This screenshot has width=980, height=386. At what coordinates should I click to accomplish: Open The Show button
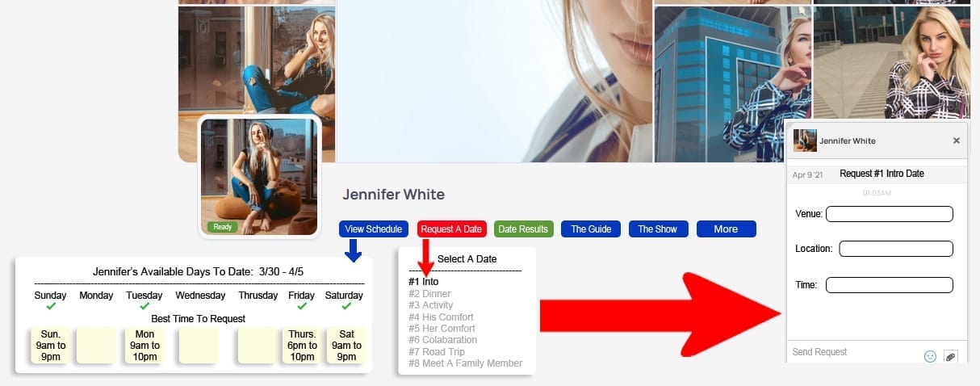point(658,229)
